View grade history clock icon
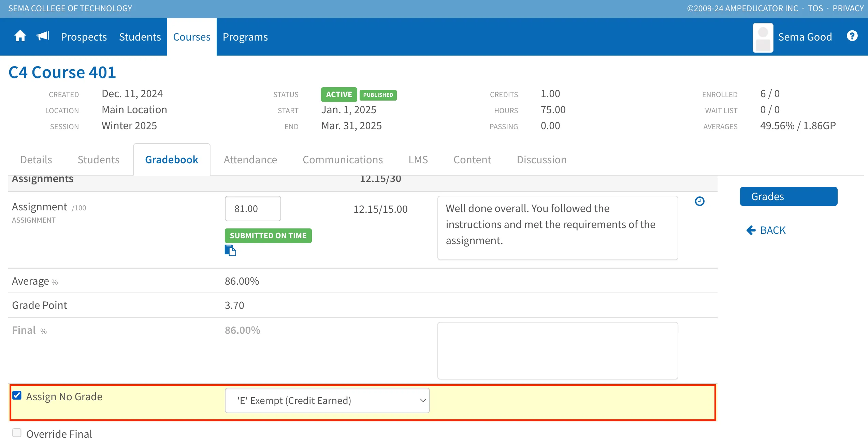 (x=699, y=201)
